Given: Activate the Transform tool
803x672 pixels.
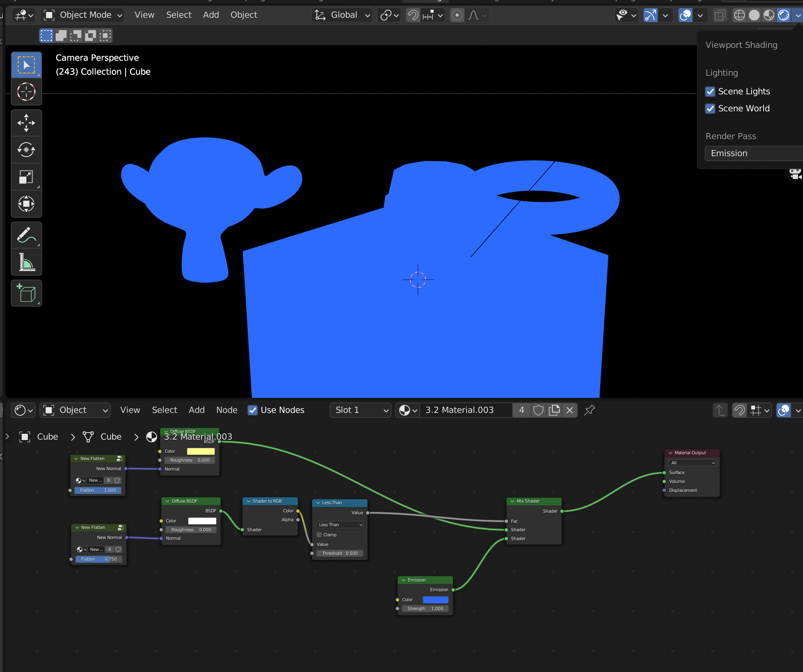Looking at the screenshot, I should pyautogui.click(x=26, y=204).
